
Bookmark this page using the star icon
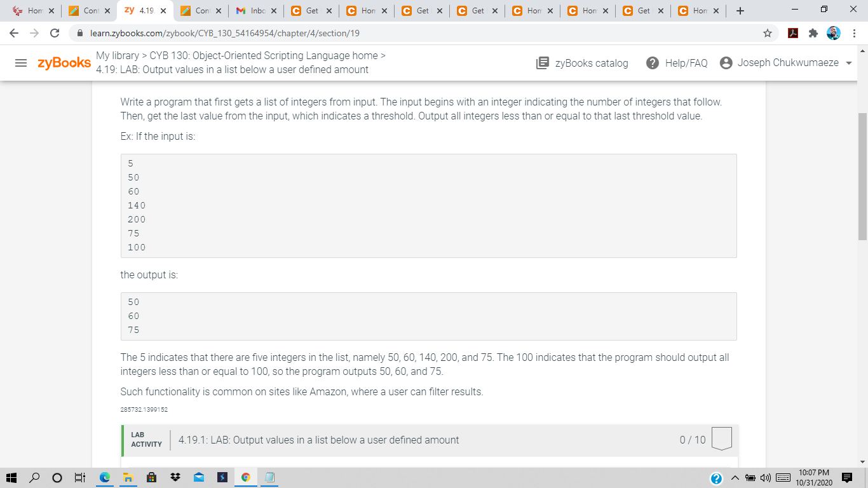(x=768, y=32)
